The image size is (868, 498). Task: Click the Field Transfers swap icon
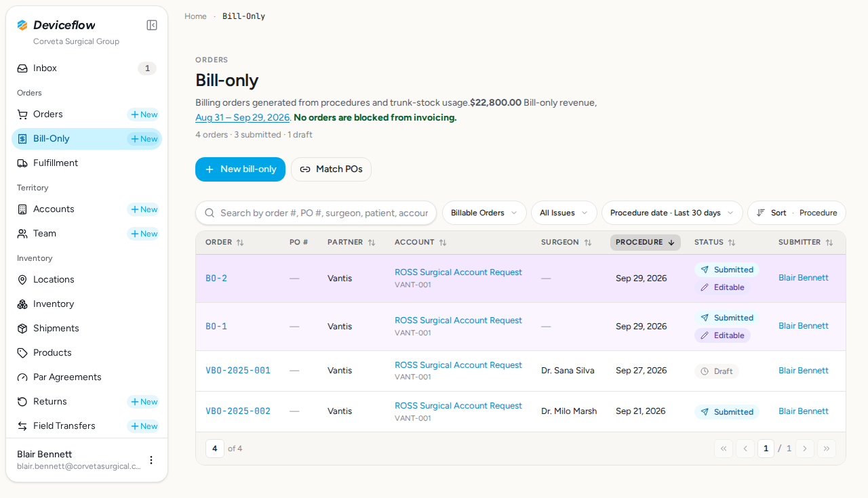click(22, 426)
